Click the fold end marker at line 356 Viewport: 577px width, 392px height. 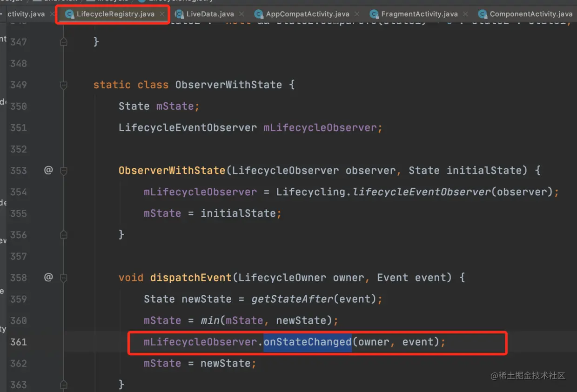(x=64, y=235)
